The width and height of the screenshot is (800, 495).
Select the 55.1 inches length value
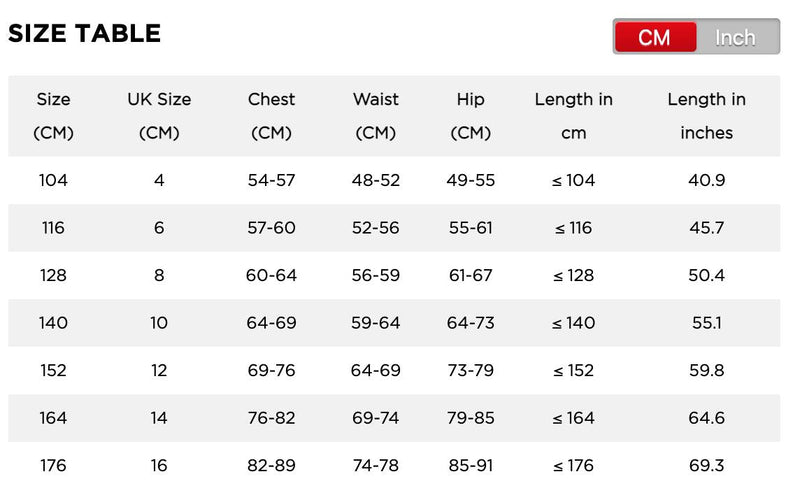707,323
